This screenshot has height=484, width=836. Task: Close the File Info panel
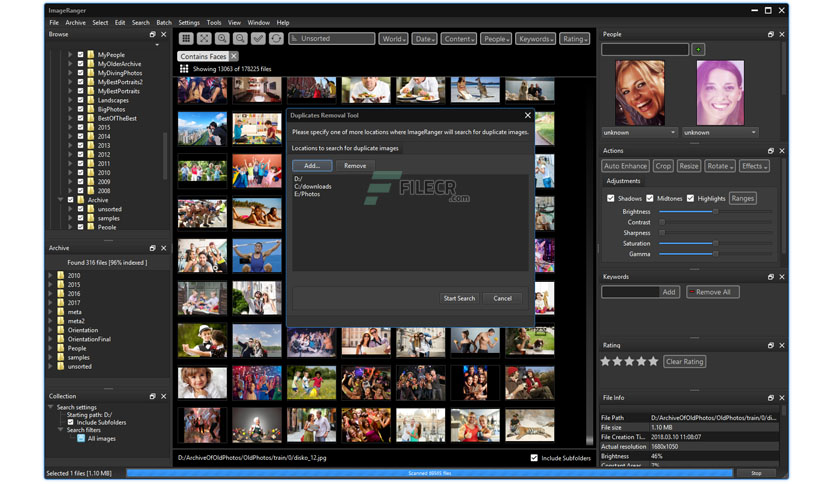[x=782, y=398]
